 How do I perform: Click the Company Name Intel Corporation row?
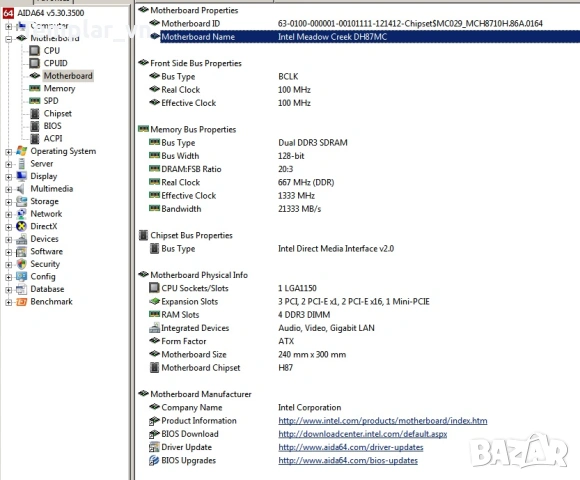245,407
